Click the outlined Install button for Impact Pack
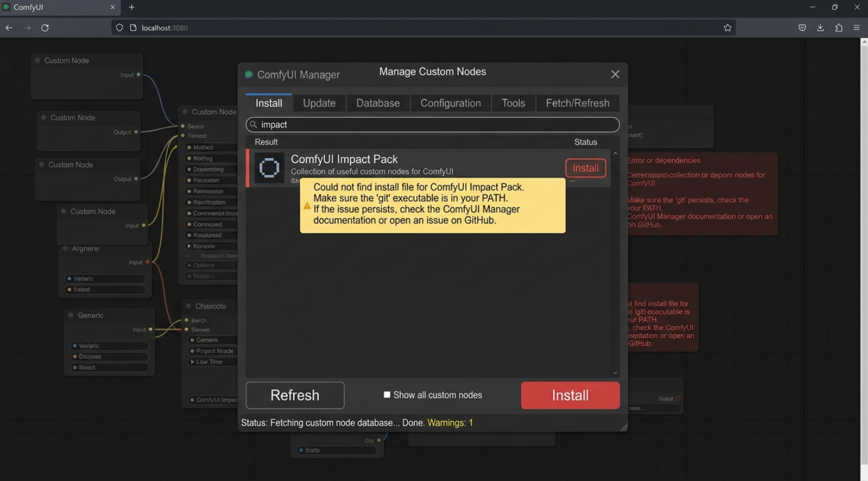This screenshot has width=868, height=481. (585, 168)
